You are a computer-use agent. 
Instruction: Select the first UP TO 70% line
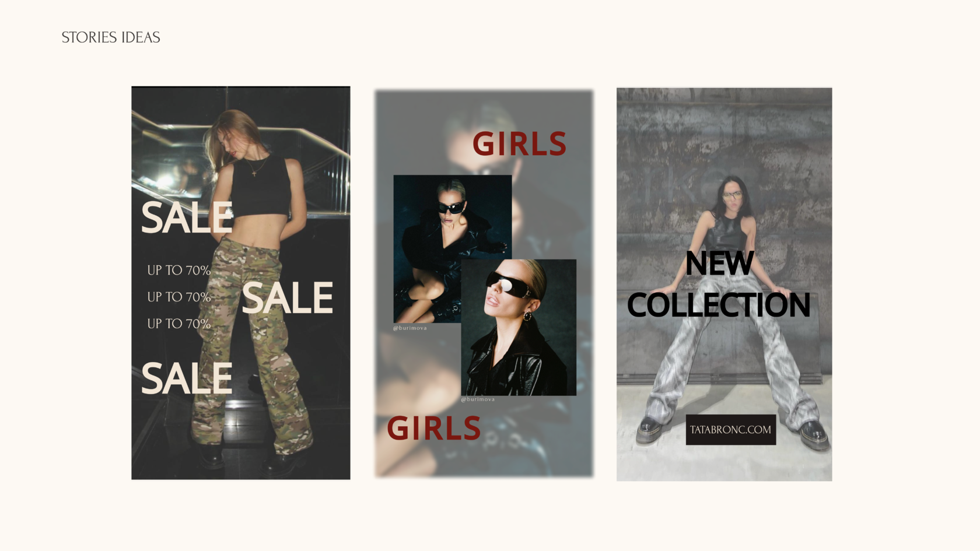click(178, 271)
